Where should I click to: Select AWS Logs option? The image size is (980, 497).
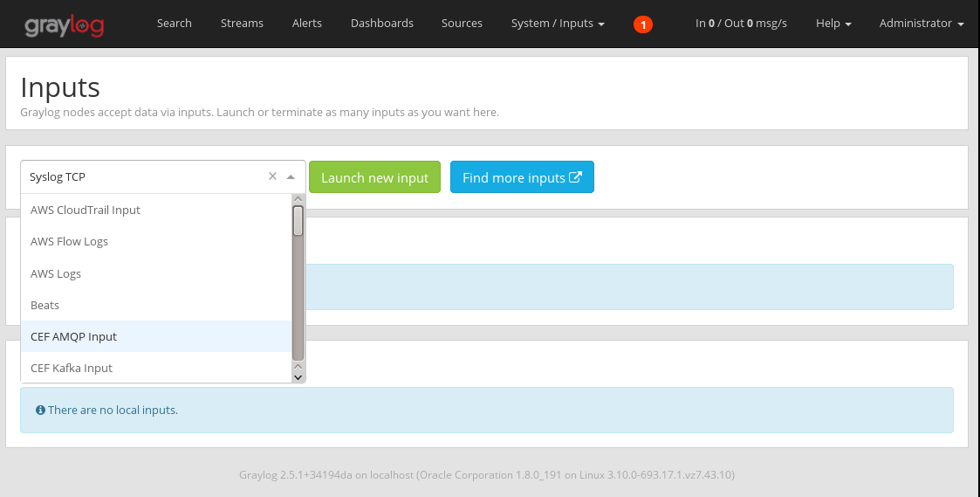156,273
